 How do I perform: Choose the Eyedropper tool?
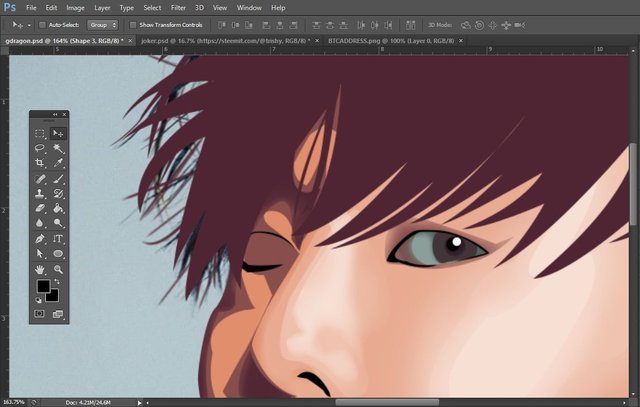click(58, 163)
